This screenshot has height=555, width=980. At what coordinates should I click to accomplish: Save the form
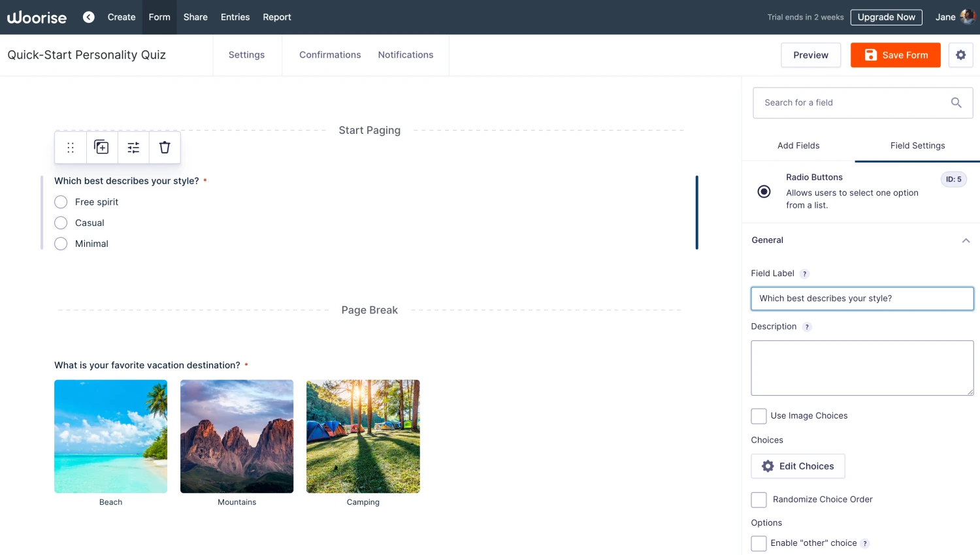(895, 55)
